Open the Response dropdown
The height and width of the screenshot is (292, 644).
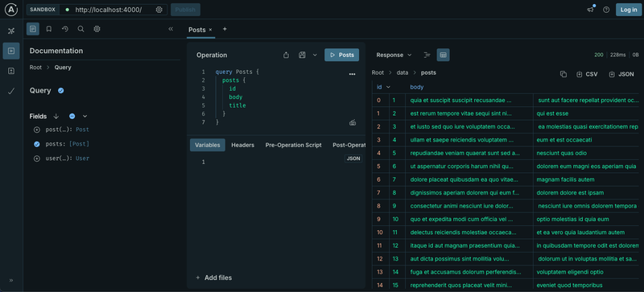394,55
